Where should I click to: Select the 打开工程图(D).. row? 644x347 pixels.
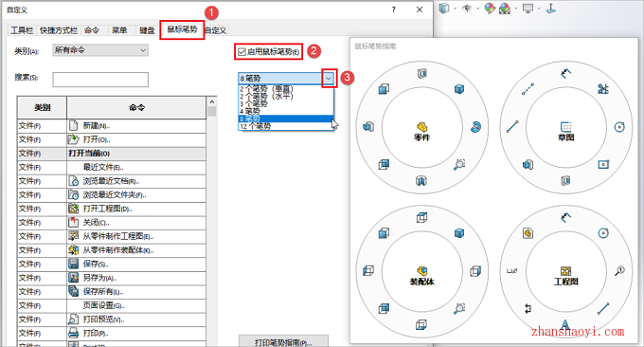coord(112,209)
